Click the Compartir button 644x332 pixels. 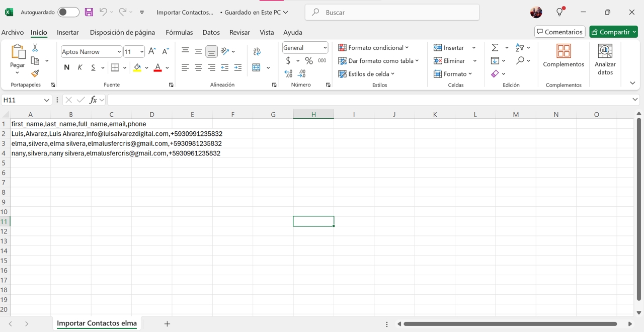coord(613,32)
